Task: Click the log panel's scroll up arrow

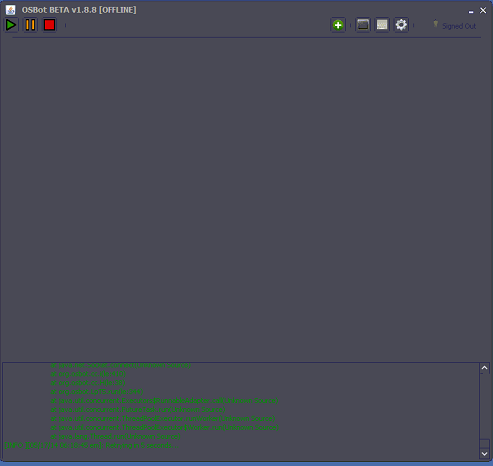Action: pyautogui.click(x=484, y=368)
